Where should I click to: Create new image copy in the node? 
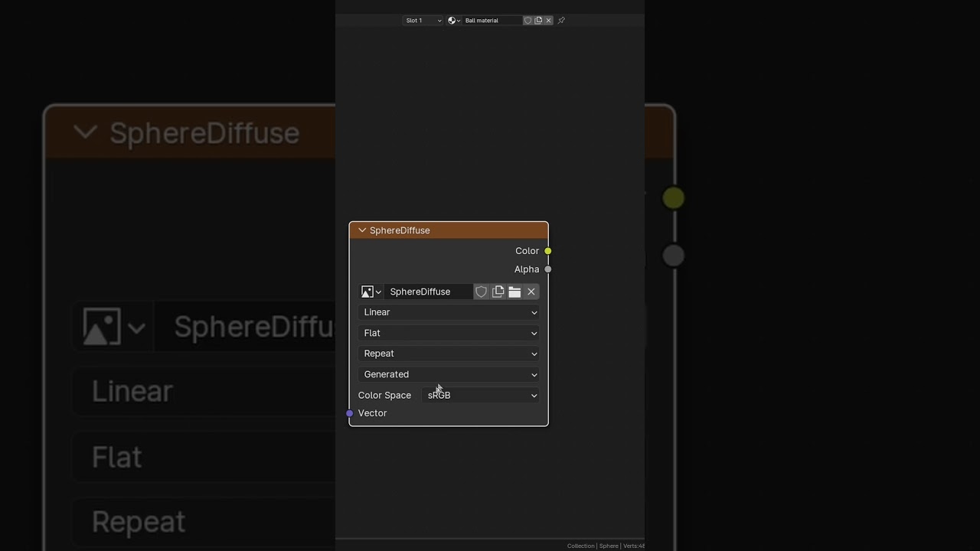[498, 292]
